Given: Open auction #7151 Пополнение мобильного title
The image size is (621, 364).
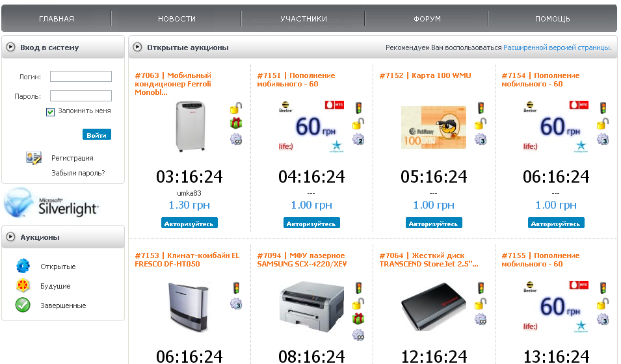Looking at the screenshot, I should tap(296, 79).
